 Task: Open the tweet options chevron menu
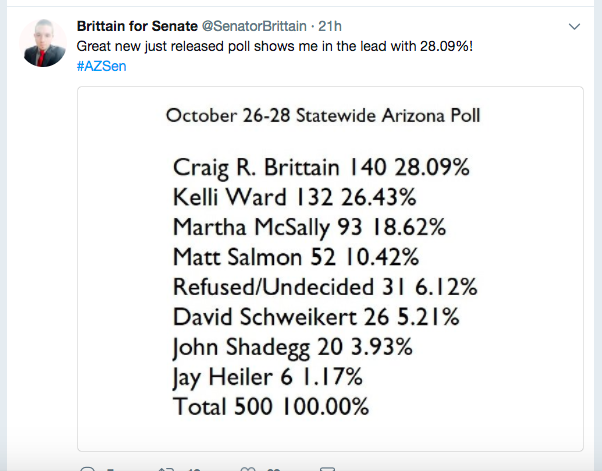(574, 26)
